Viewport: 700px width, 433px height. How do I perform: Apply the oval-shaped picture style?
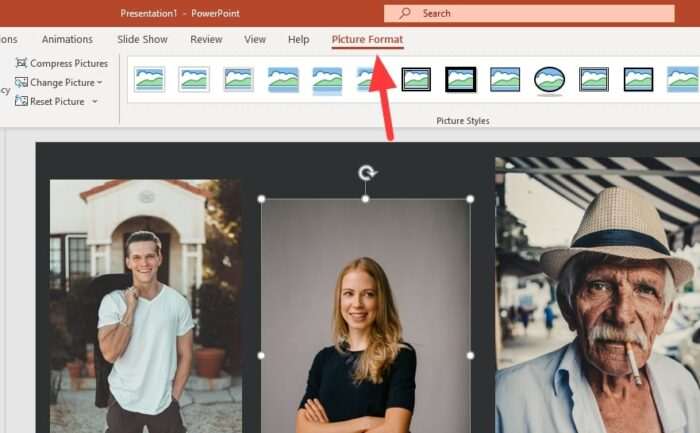coord(550,80)
